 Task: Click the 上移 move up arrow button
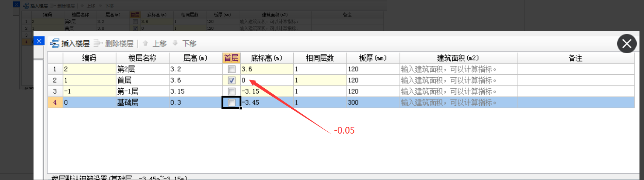(155, 43)
